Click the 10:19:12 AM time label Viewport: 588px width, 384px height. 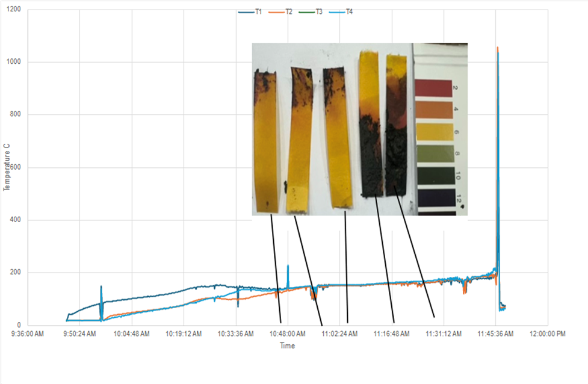pos(184,334)
